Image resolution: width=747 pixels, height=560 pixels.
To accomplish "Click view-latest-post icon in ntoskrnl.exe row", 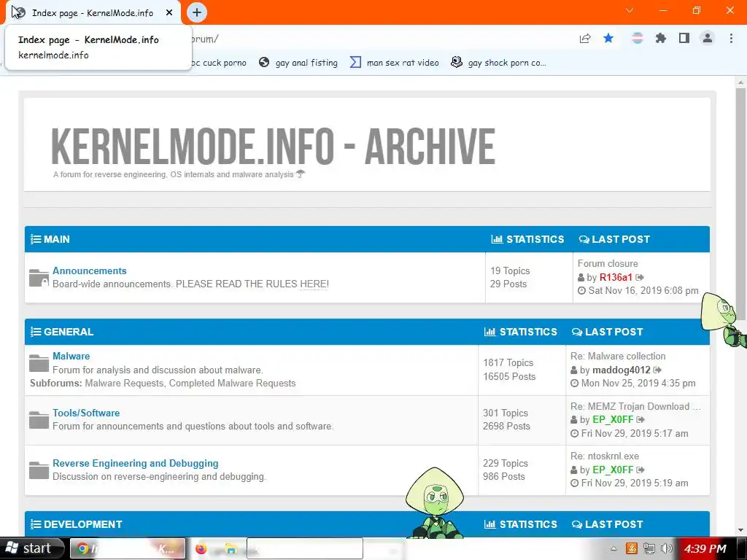I will click(640, 470).
